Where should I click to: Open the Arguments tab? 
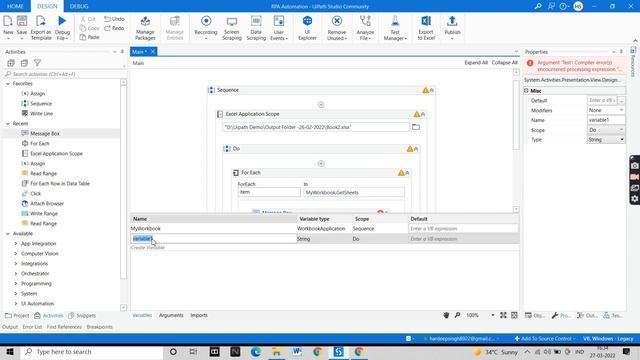click(171, 315)
